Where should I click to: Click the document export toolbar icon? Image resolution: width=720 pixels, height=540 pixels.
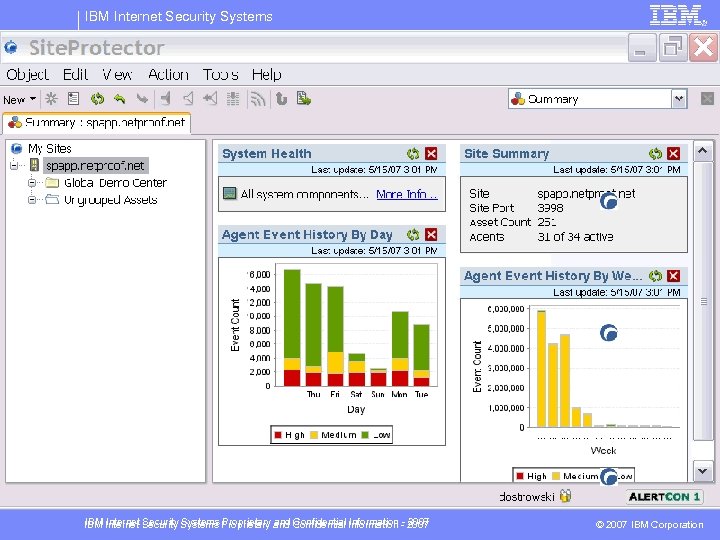304,98
